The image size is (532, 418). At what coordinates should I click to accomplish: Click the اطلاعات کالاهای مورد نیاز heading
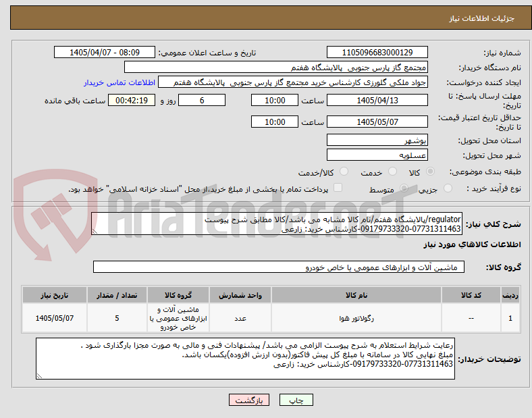click(x=472, y=244)
